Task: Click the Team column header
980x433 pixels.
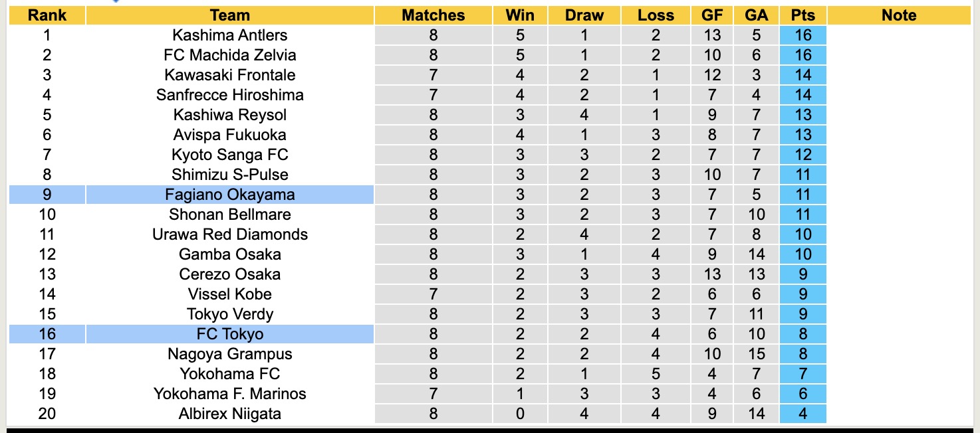Action: (229, 15)
